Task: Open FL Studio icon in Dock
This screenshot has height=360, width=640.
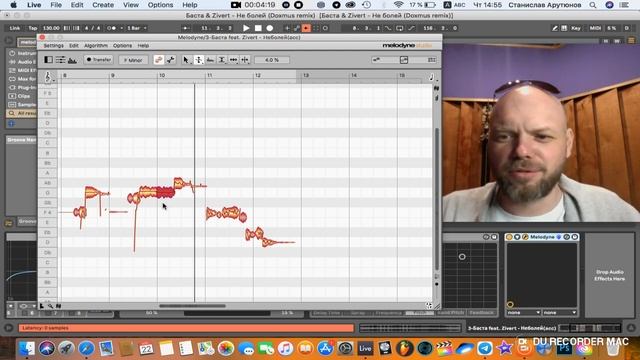Action: coord(404,348)
